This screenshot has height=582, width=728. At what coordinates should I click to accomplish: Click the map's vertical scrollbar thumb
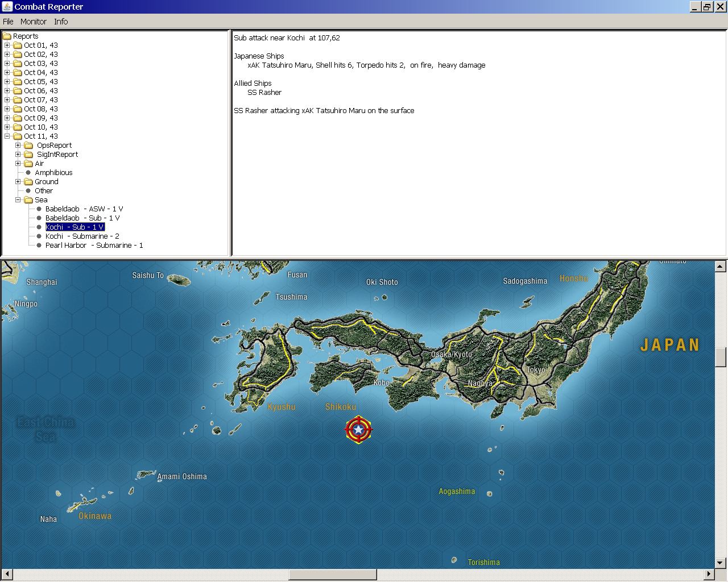tap(721, 357)
